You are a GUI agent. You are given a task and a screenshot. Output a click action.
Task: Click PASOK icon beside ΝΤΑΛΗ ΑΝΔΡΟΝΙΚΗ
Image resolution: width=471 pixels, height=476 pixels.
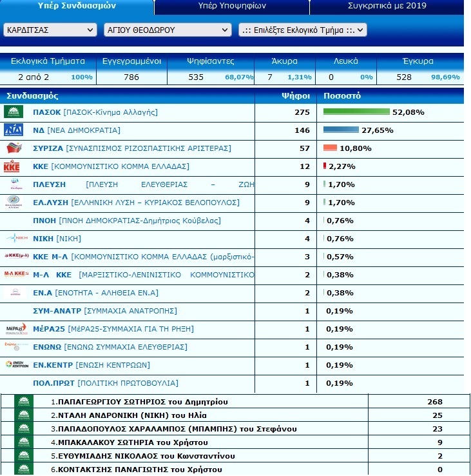[24, 415]
